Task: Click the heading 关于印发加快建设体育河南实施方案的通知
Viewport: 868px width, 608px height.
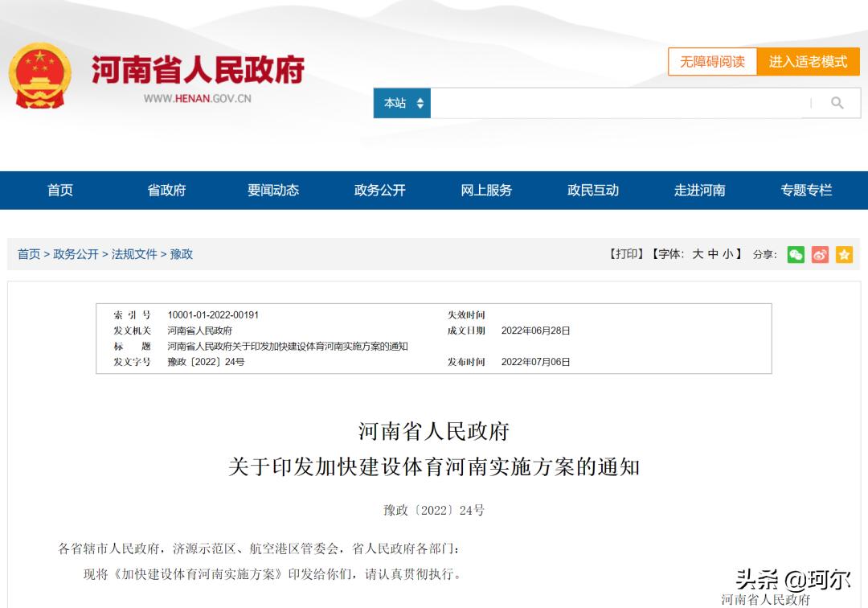Action: pos(433,466)
